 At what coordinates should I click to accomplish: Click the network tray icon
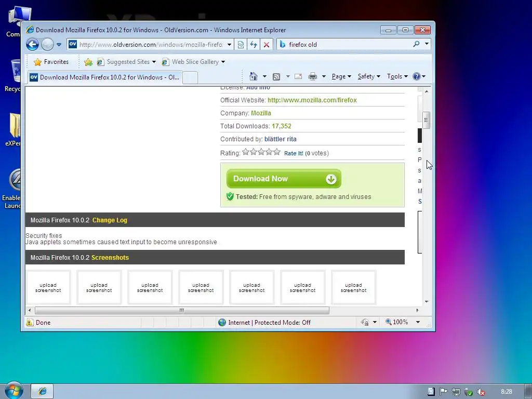[456, 392]
